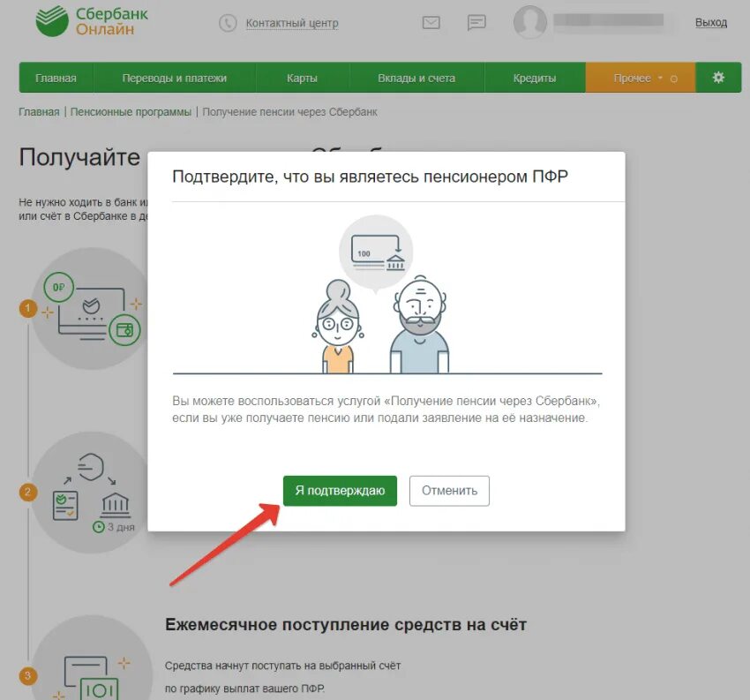Click the Пенсионные программы breadcrumb link
The width and height of the screenshot is (750, 700).
coord(131,112)
